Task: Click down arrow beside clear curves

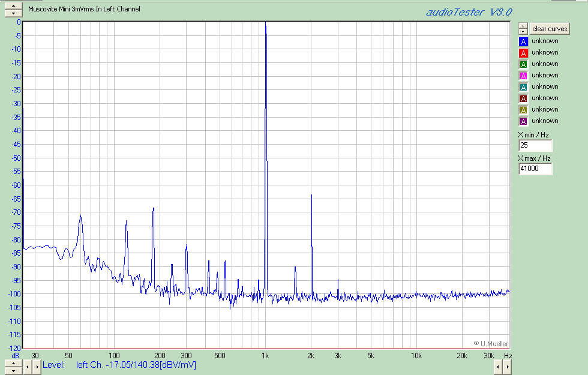Action: [523, 31]
